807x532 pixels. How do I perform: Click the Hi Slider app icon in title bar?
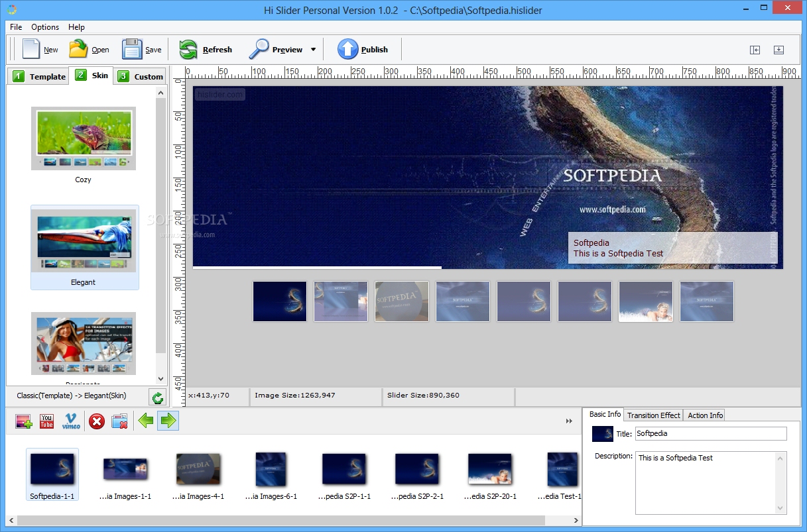[x=12, y=10]
